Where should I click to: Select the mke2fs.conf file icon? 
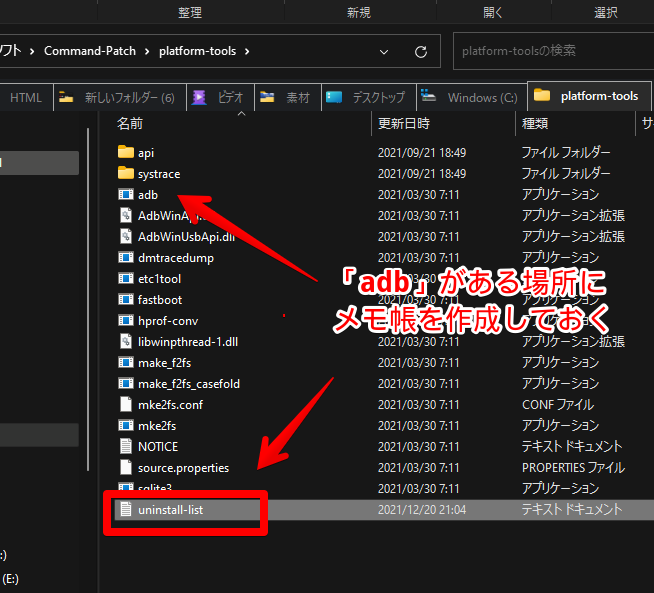pos(126,405)
